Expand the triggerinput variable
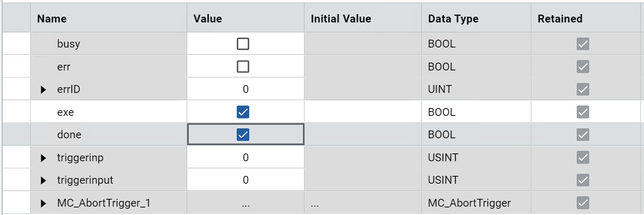The width and height of the screenshot is (644, 215). (44, 181)
